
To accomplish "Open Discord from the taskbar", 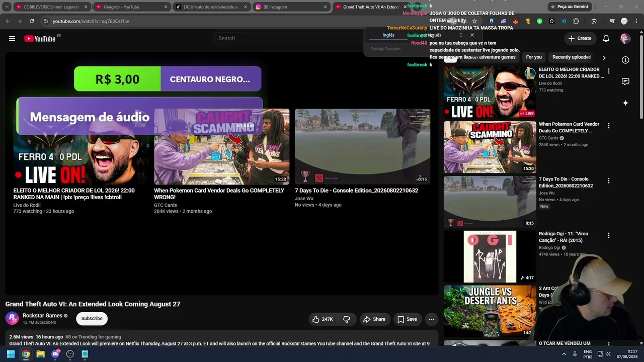I will (x=55, y=354).
